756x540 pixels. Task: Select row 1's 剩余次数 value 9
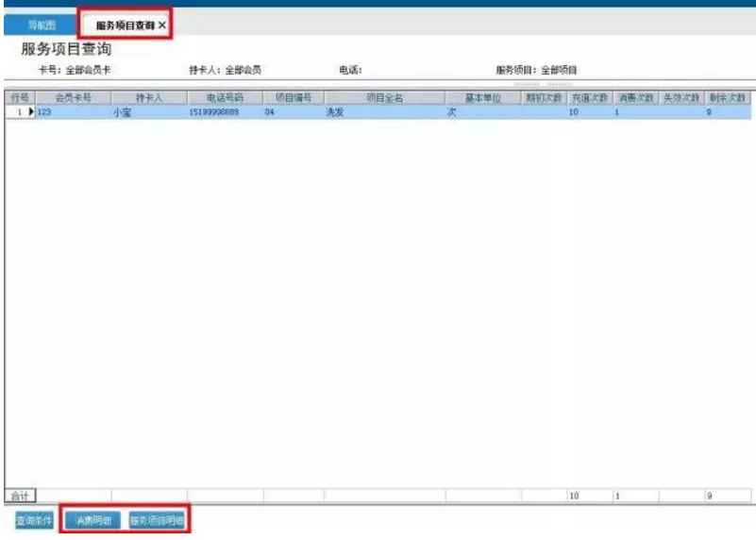pos(728,111)
